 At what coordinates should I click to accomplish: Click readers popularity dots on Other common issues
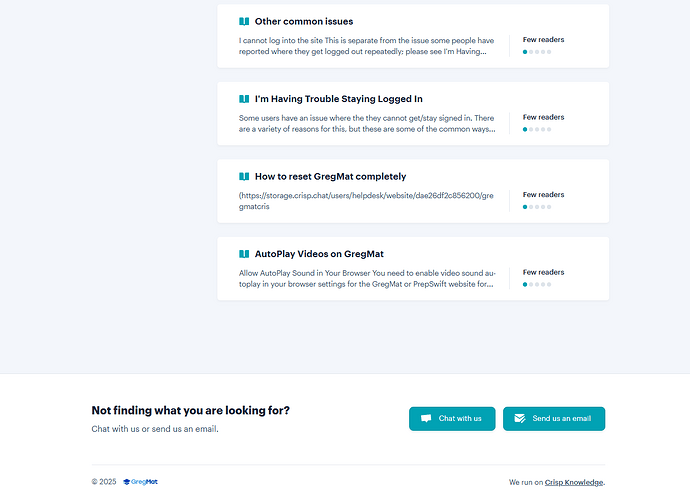[x=537, y=52]
